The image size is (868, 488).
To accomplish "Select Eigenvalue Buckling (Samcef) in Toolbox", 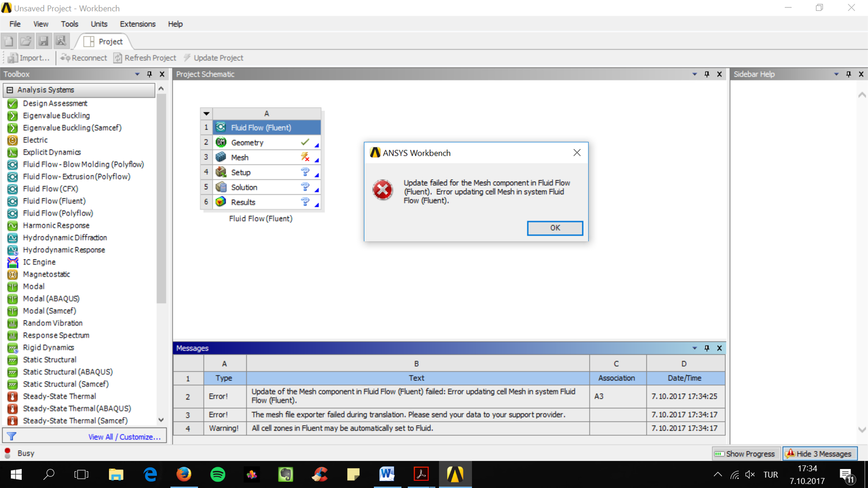I will [72, 128].
